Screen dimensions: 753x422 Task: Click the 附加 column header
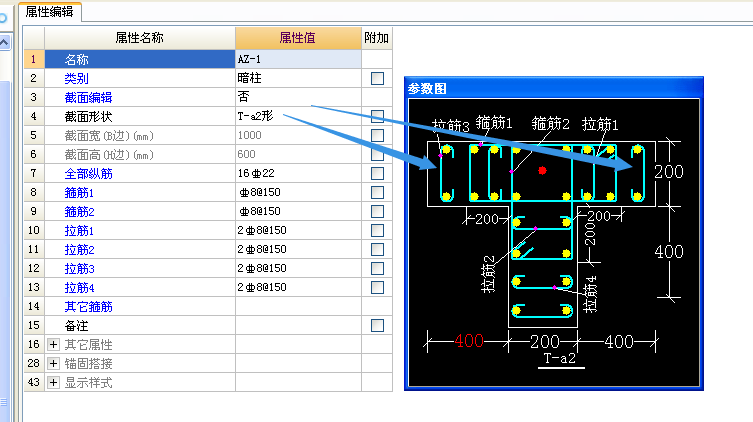click(x=376, y=38)
